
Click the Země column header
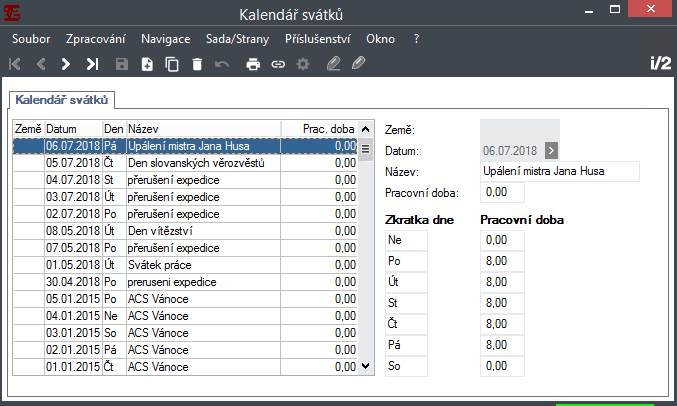coord(28,129)
